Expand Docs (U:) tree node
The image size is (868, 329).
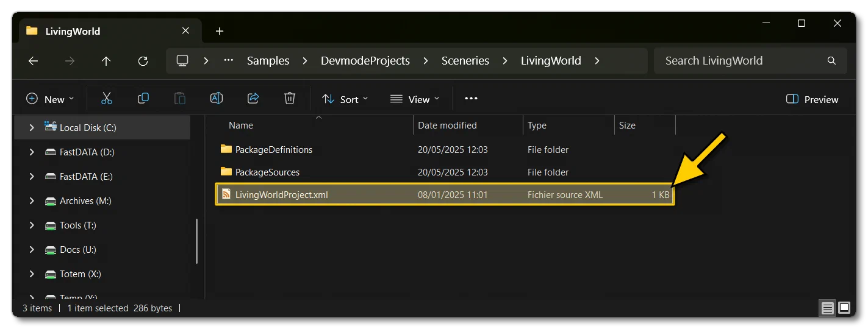tap(32, 249)
